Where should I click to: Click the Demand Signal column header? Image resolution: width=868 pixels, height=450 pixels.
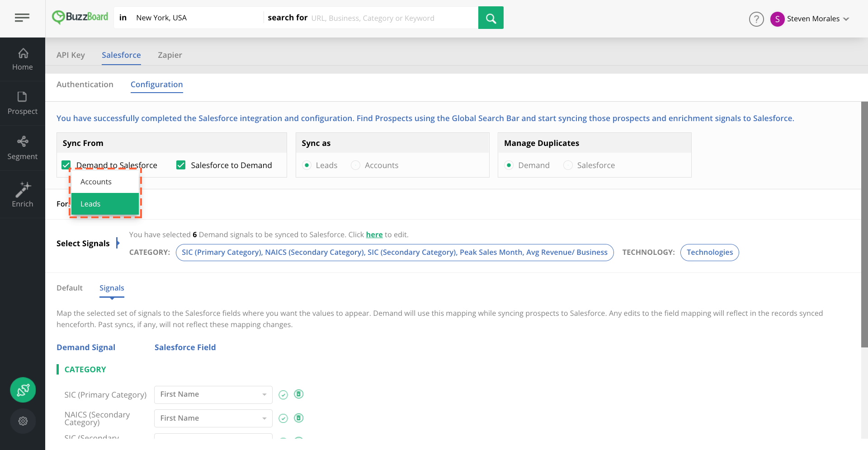(86, 347)
